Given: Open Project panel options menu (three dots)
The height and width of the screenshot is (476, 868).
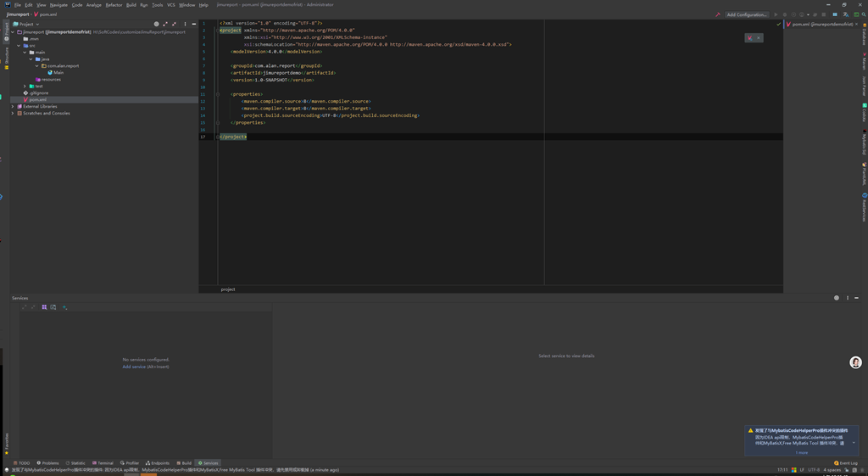Looking at the screenshot, I should click(x=185, y=25).
